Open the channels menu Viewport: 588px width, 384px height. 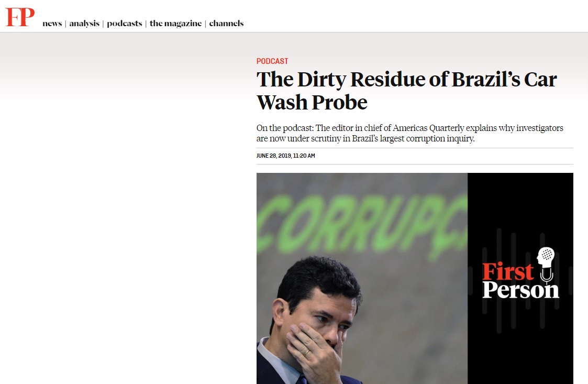pyautogui.click(x=226, y=23)
